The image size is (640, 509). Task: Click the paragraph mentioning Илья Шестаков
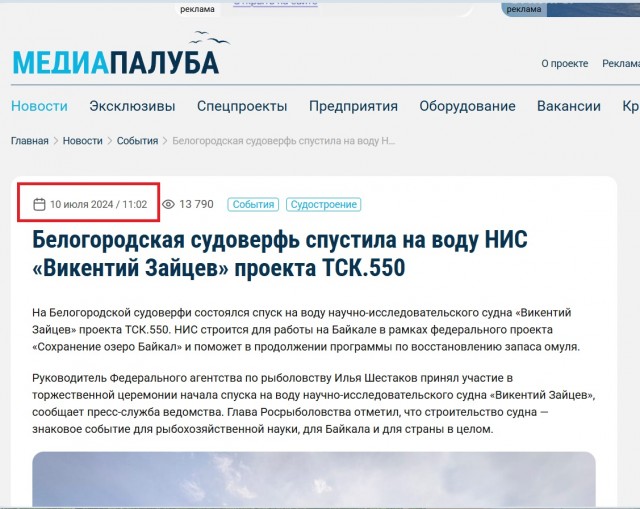click(x=313, y=403)
